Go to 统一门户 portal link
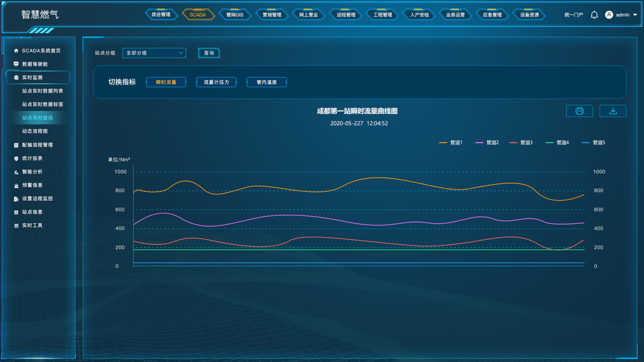Image resolution: width=644 pixels, height=362 pixels. 573,14
